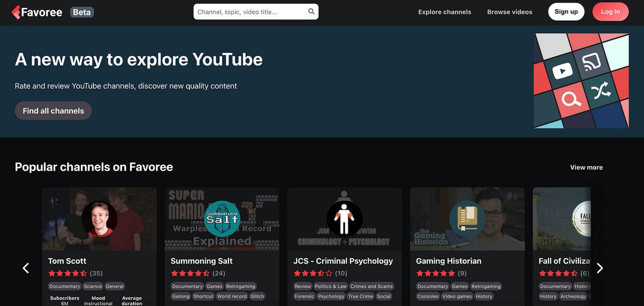Select the Forensic tag
Screen dimensions: 644x306
point(304,296)
